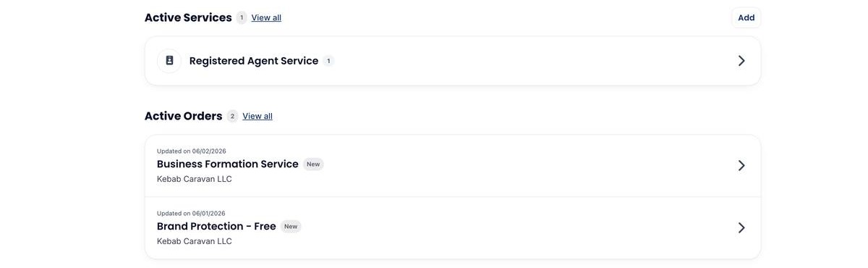View all active services link

click(266, 17)
